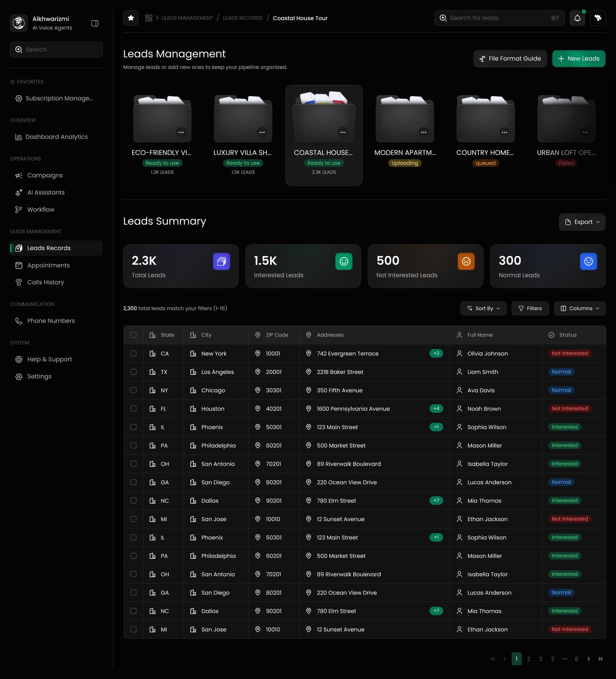Screen dimensions: 616x679
Task: Check the select-all checkbox in table header
Action: click(x=133, y=335)
